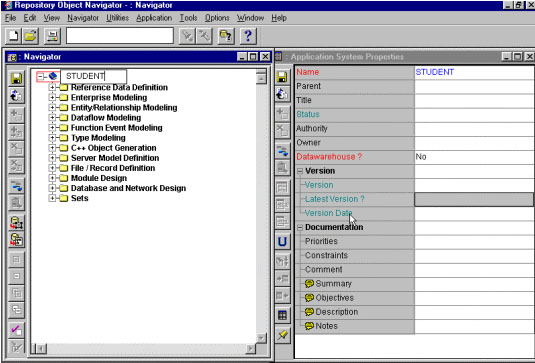The height and width of the screenshot is (363, 535).
Task: Click the Requery/revert icon in Navigator sidebar
Action: point(16,96)
